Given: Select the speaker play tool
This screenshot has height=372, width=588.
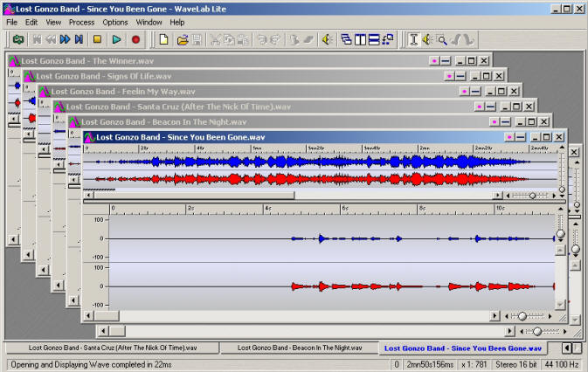Looking at the screenshot, I should tap(427, 39).
